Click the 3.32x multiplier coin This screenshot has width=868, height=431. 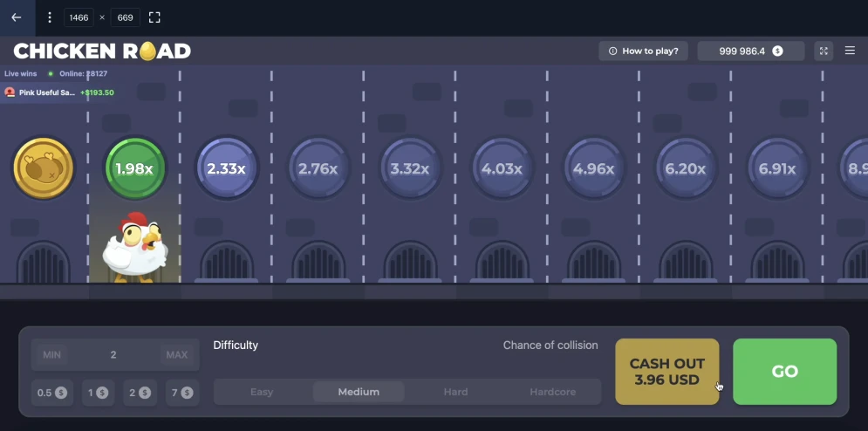point(410,168)
